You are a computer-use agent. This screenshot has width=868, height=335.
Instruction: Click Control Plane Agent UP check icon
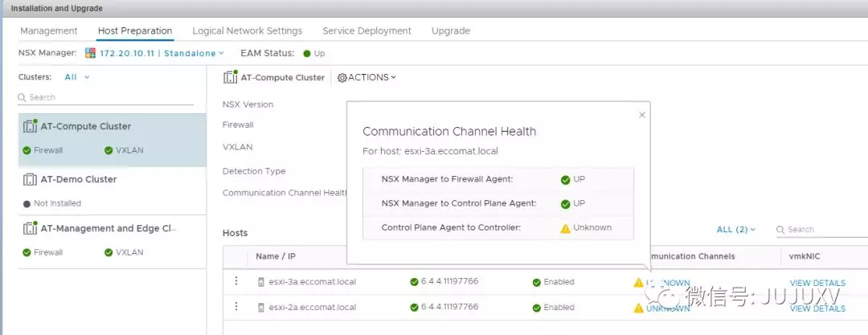pyautogui.click(x=565, y=204)
